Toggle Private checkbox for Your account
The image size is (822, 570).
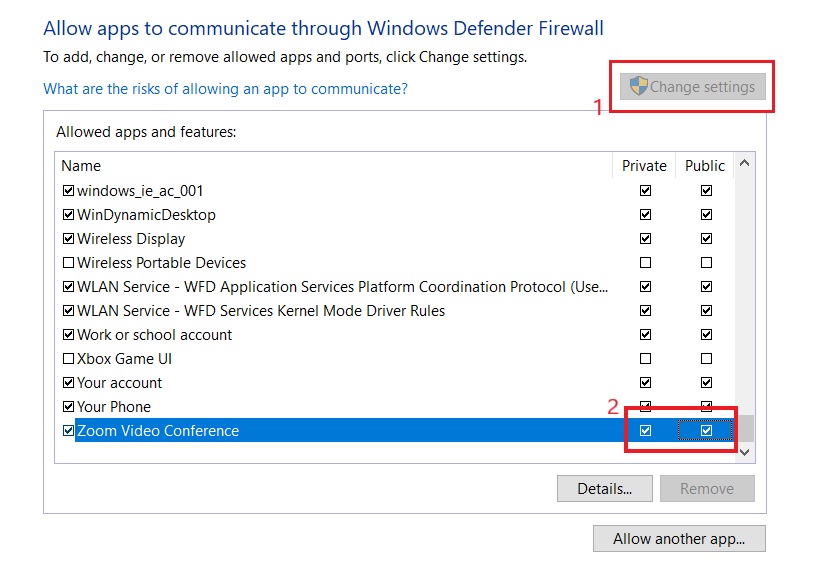645,382
